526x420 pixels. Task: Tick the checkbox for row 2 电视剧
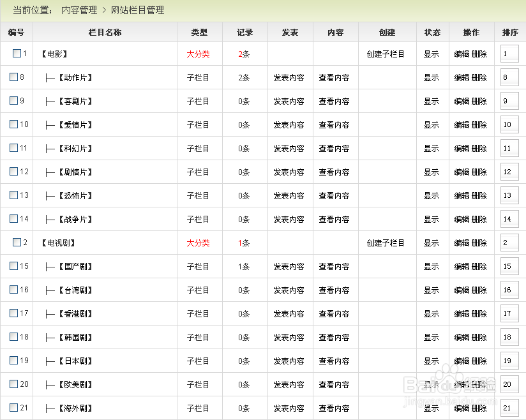click(x=17, y=242)
